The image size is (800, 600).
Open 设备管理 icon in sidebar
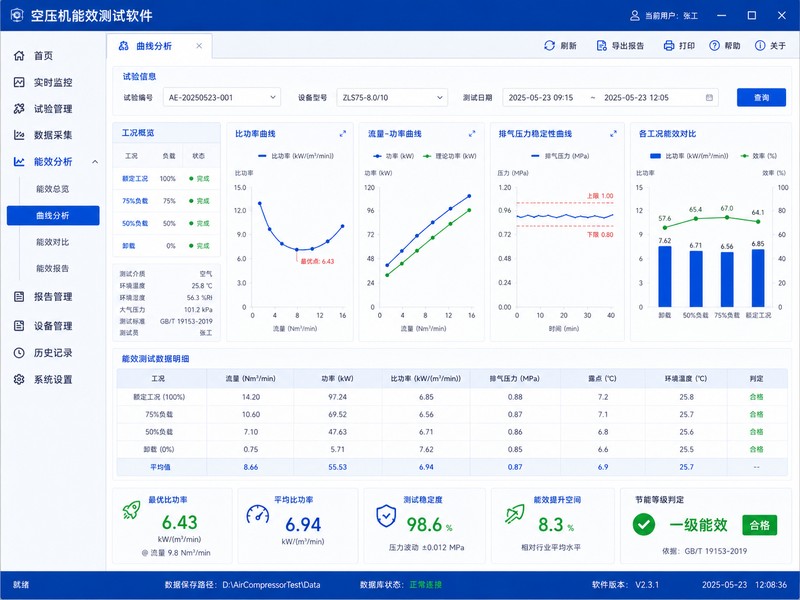pos(19,326)
